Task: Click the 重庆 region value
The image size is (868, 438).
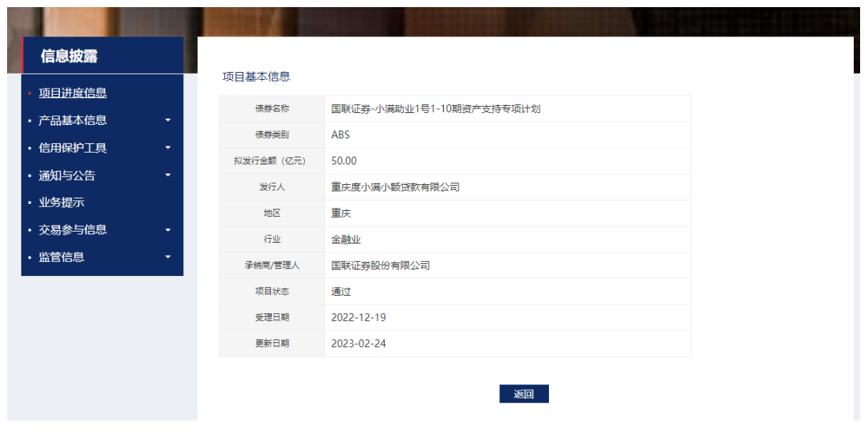Action: tap(341, 213)
